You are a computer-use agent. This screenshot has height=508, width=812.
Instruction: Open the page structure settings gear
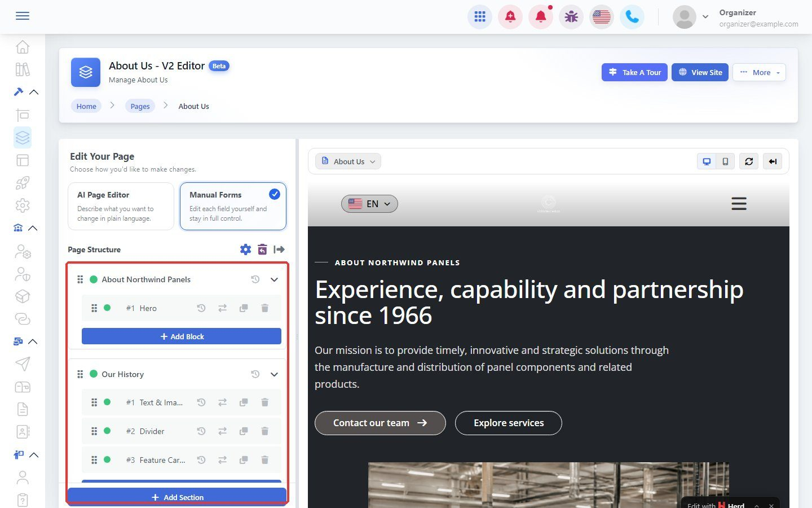pos(245,249)
